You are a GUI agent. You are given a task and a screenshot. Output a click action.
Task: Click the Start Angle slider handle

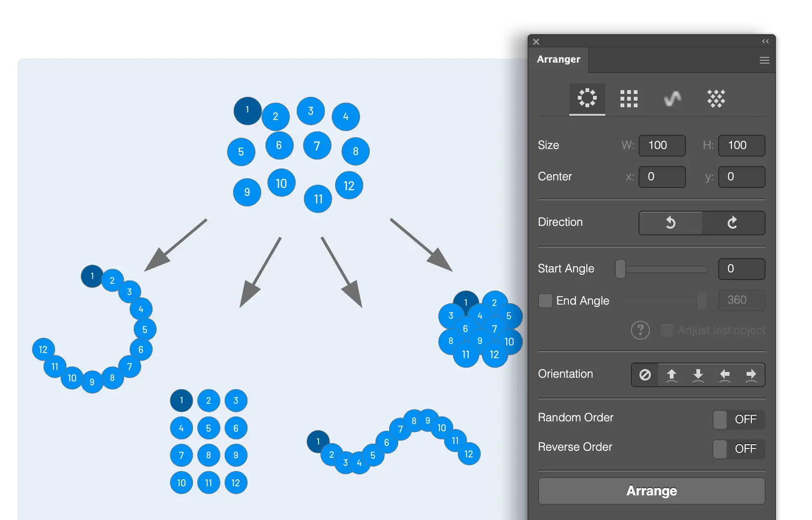pos(620,269)
